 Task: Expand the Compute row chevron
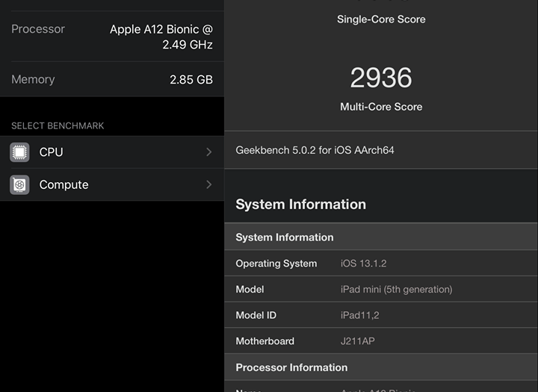pos(208,185)
